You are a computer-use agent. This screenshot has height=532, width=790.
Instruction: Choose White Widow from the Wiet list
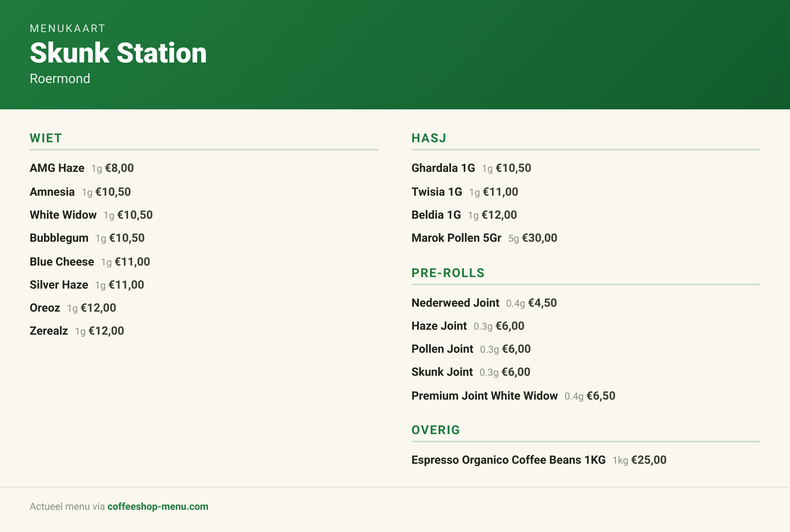tap(91, 215)
